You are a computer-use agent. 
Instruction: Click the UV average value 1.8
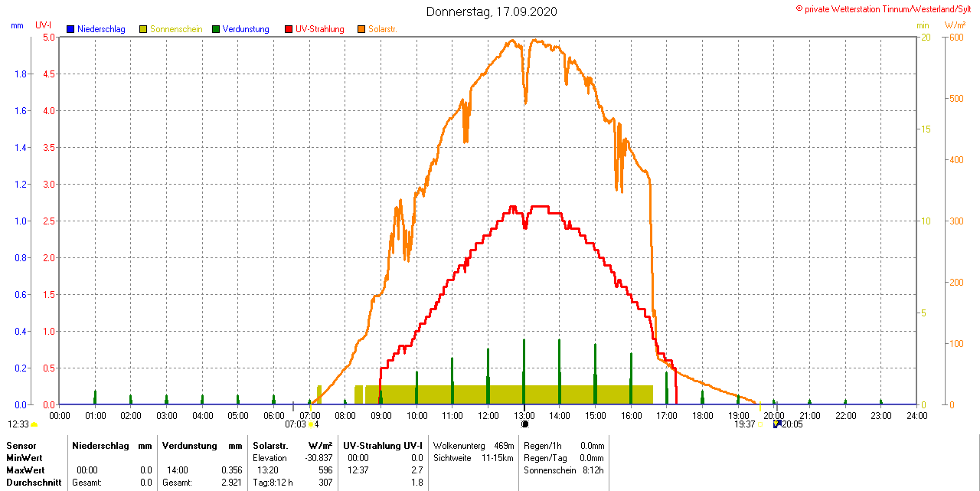click(x=416, y=483)
